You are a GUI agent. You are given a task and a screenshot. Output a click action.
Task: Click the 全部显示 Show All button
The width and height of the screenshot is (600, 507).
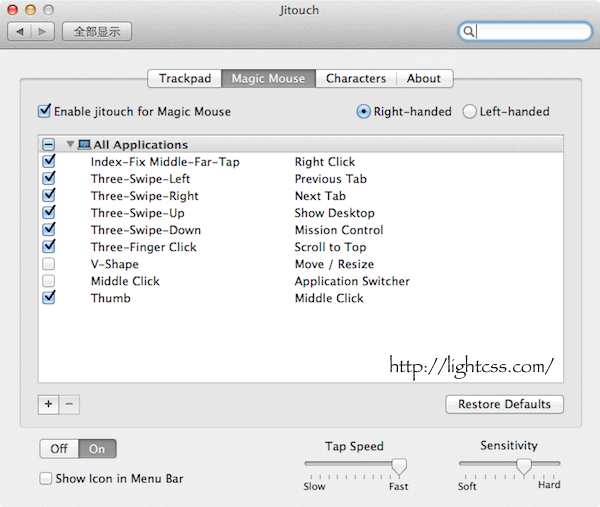click(97, 32)
